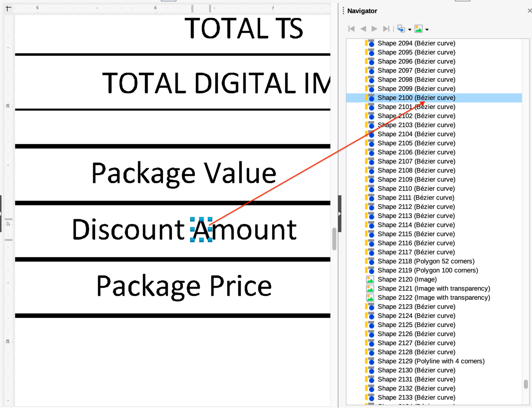The width and height of the screenshot is (532, 408).
Task: Toggle the left pane handle
Action: pos(1,214)
